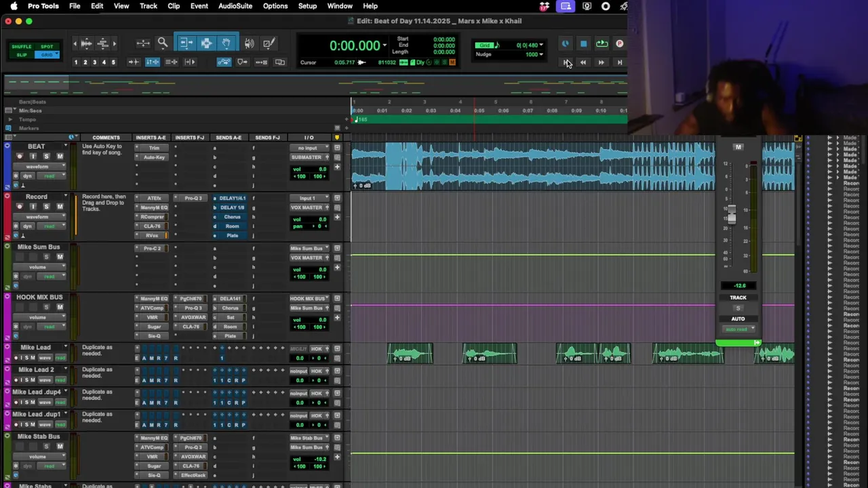Open the Auto-Key insert on BEAT track

tap(154, 157)
